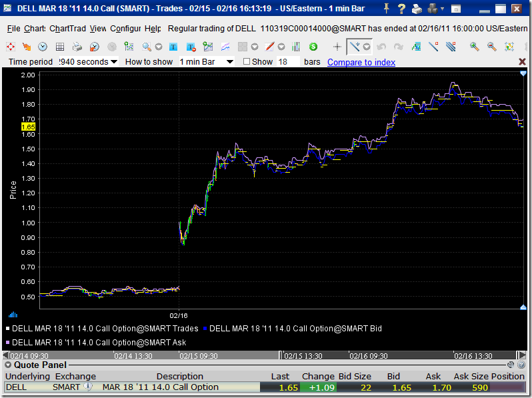This screenshot has width=532, height=398.
Task: Click the fit chart to window icon
Action: (x=509, y=47)
